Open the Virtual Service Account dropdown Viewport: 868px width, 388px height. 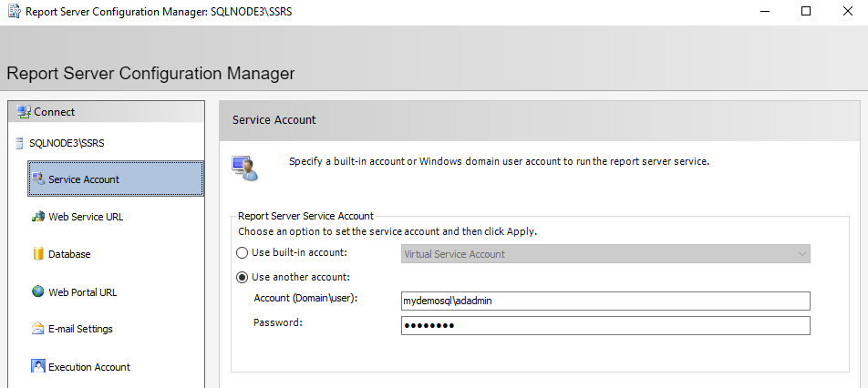click(605, 254)
